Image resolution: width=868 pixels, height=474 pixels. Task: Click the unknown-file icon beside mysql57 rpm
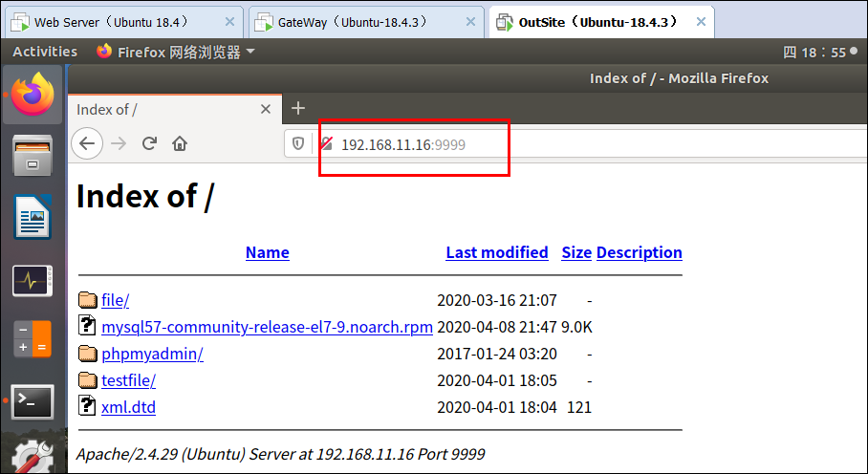[87, 325]
